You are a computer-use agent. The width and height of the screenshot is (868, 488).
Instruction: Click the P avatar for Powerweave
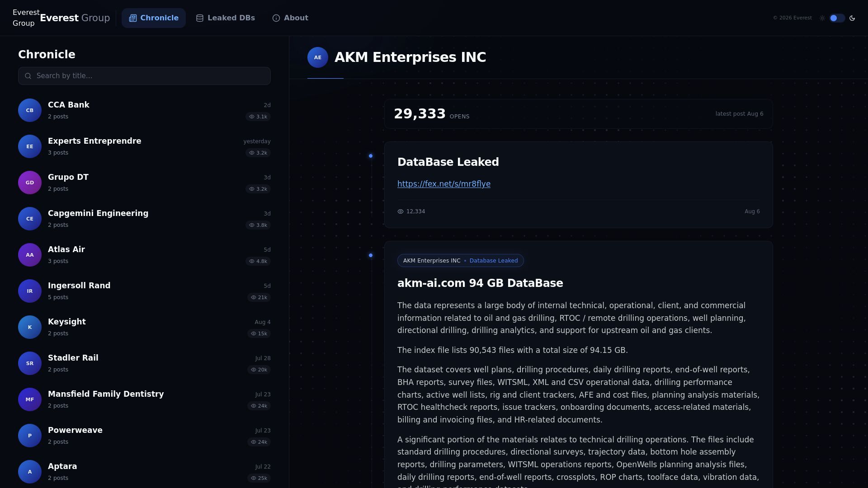[30, 436]
